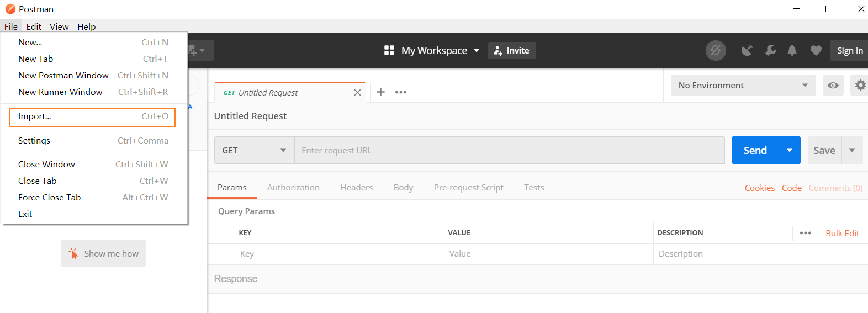Open the Help menu
868x313 pixels.
coord(86,26)
